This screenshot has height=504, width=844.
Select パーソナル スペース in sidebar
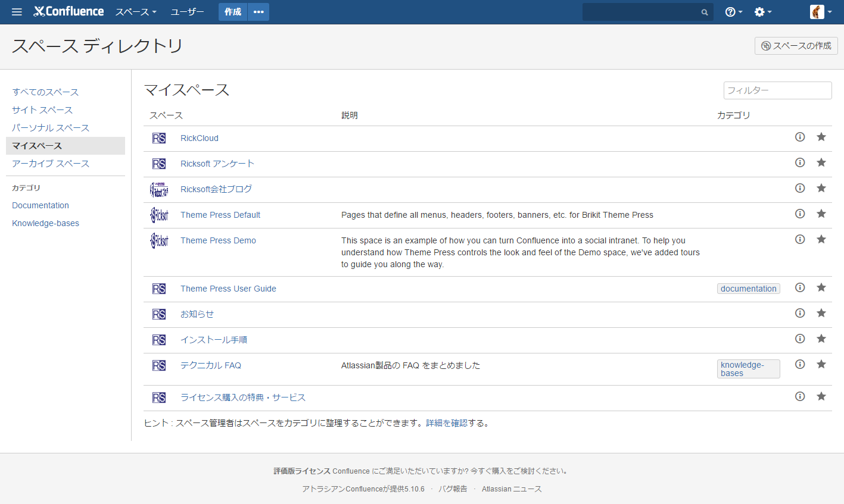pyautogui.click(x=51, y=128)
